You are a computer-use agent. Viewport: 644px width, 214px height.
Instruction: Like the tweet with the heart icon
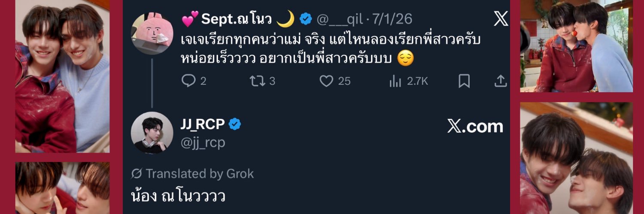pyautogui.click(x=326, y=81)
